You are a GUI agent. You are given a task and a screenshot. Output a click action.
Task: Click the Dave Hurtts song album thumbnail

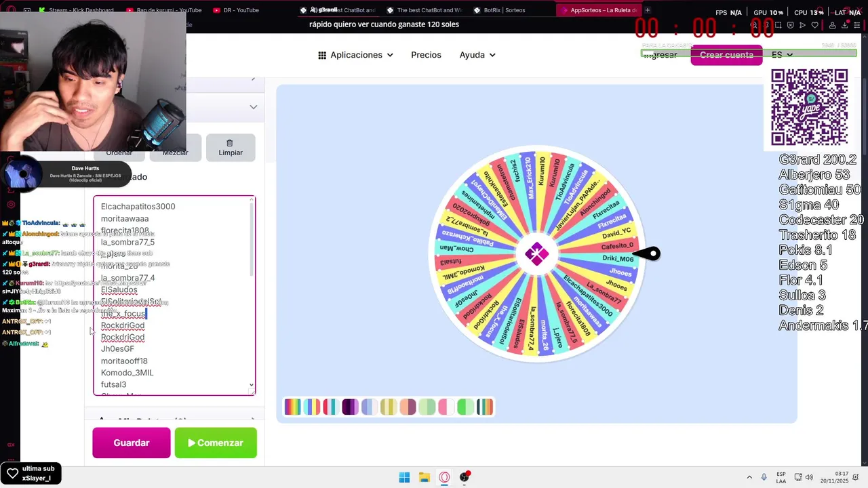(x=23, y=174)
